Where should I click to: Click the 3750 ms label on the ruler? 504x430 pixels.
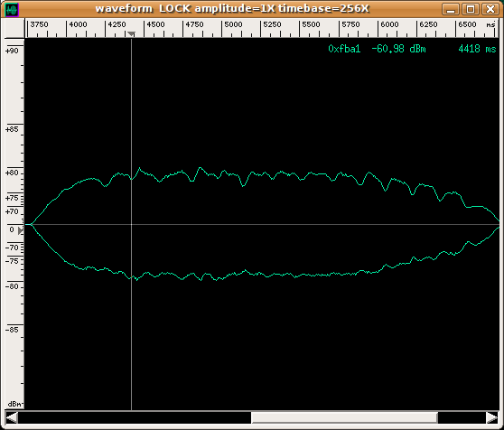[x=39, y=24]
